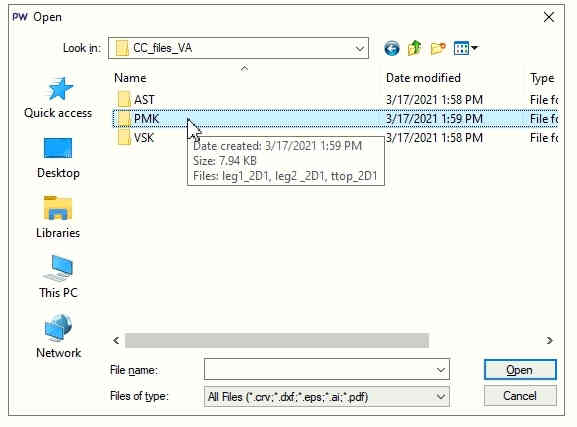Open Libraries location

[58, 218]
